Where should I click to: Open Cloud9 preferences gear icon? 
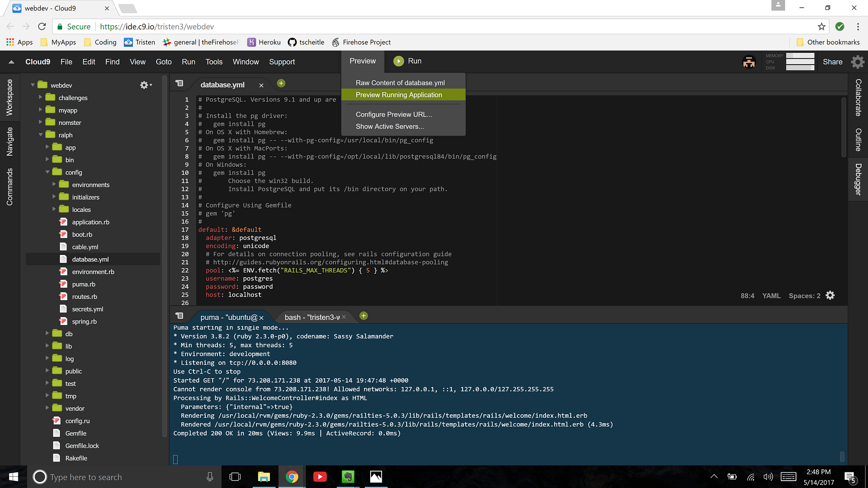pyautogui.click(x=857, y=62)
